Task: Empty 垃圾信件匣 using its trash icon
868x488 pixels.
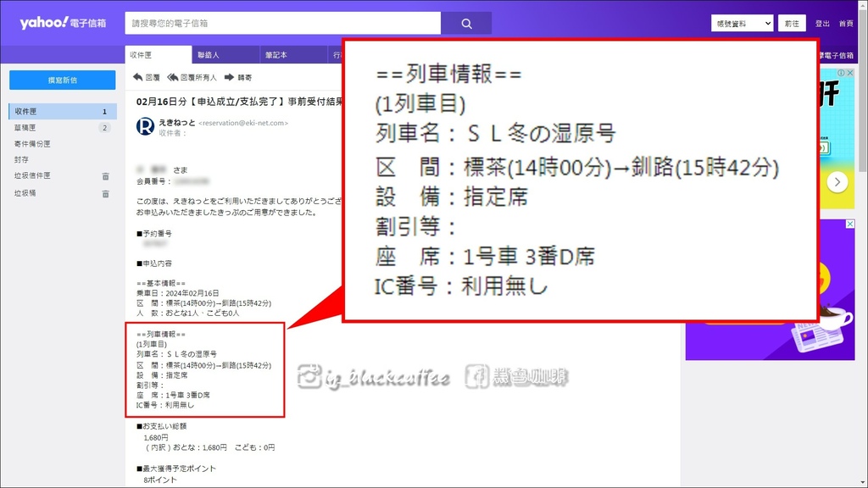Action: tap(106, 175)
